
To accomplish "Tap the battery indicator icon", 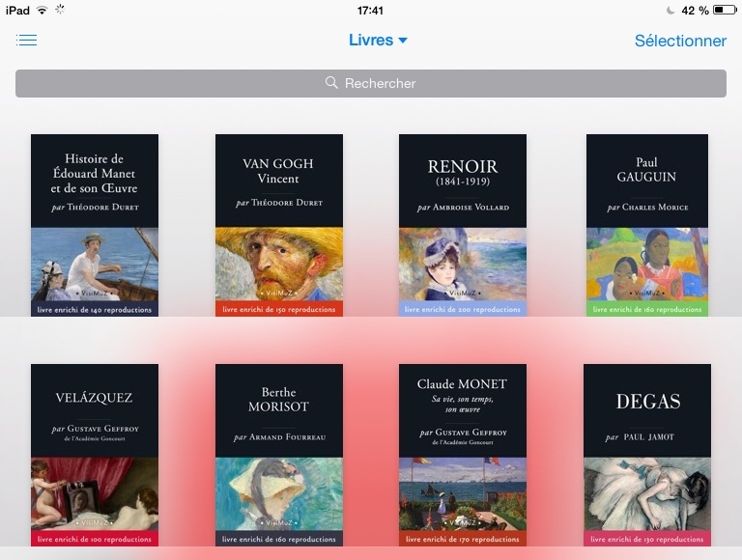I will pyautogui.click(x=725, y=10).
